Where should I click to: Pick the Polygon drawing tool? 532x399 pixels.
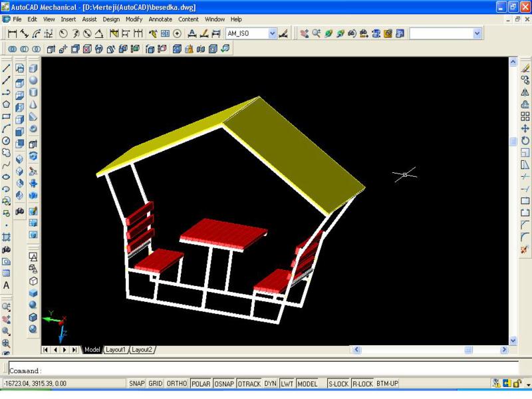click(x=6, y=104)
